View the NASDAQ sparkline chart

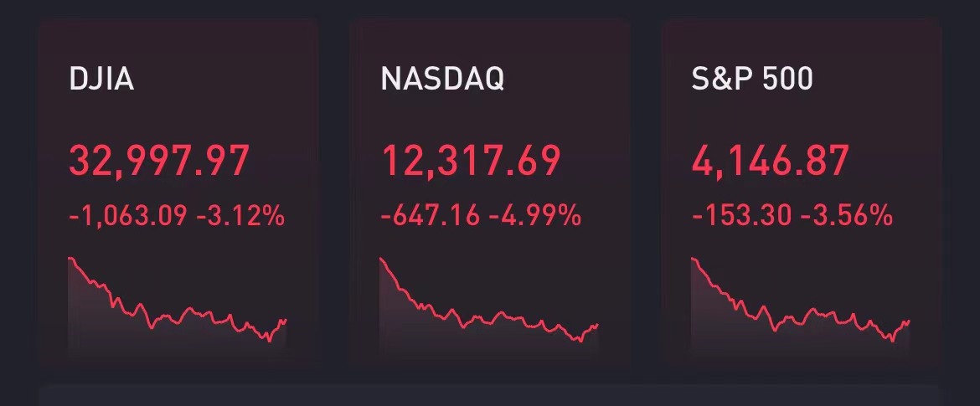(489, 305)
